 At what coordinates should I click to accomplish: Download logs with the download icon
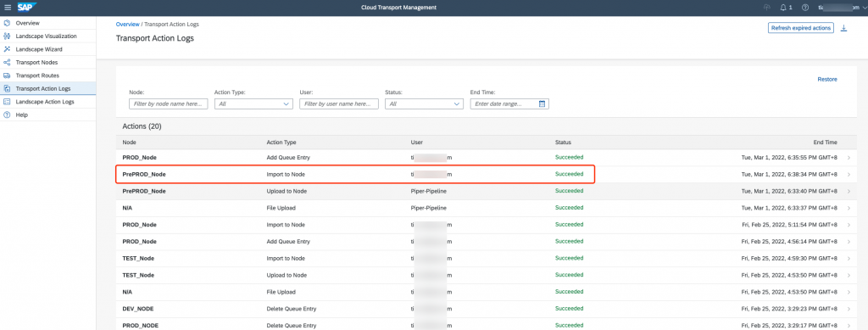[x=843, y=28]
